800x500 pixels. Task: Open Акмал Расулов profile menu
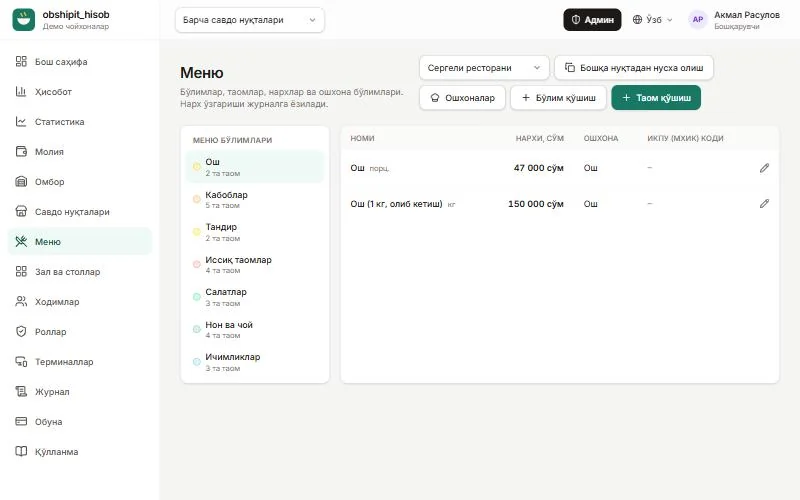tap(735, 20)
